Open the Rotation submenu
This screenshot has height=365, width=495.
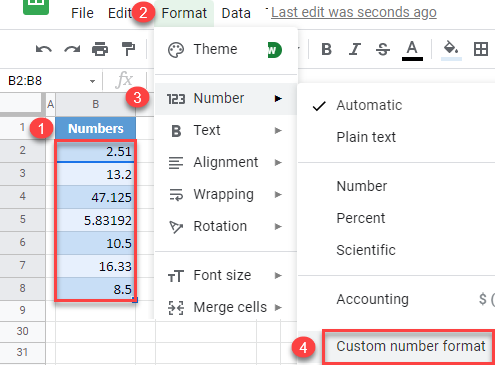pos(226,226)
